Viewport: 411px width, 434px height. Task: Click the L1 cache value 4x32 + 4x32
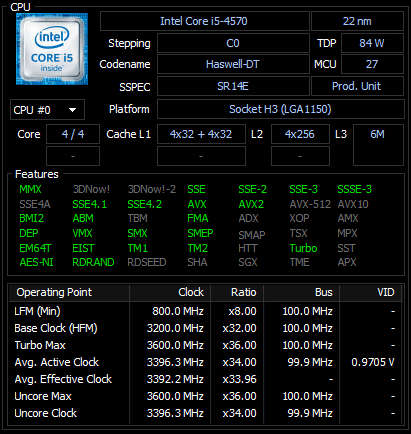[x=201, y=134]
